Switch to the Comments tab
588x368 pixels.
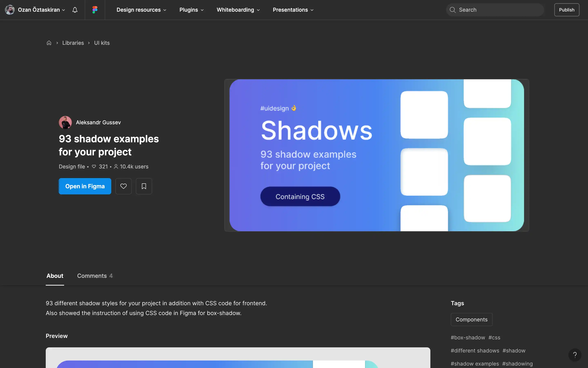tap(95, 276)
